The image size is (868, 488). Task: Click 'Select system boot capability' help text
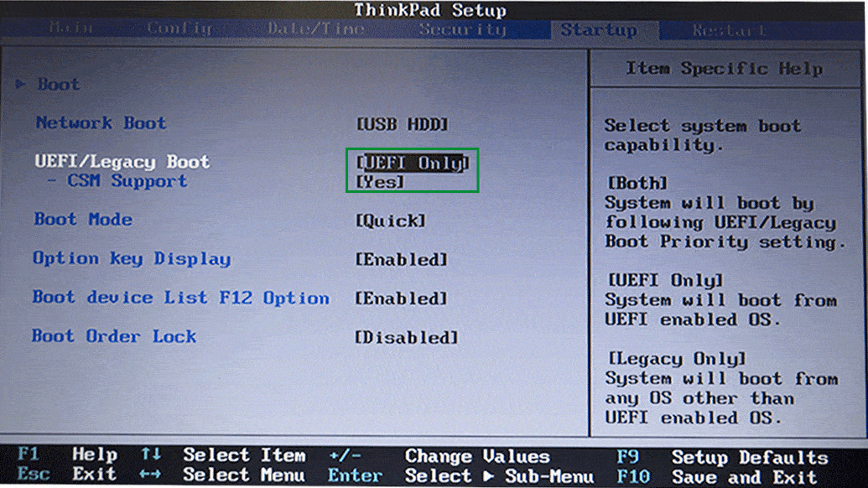pos(703,135)
